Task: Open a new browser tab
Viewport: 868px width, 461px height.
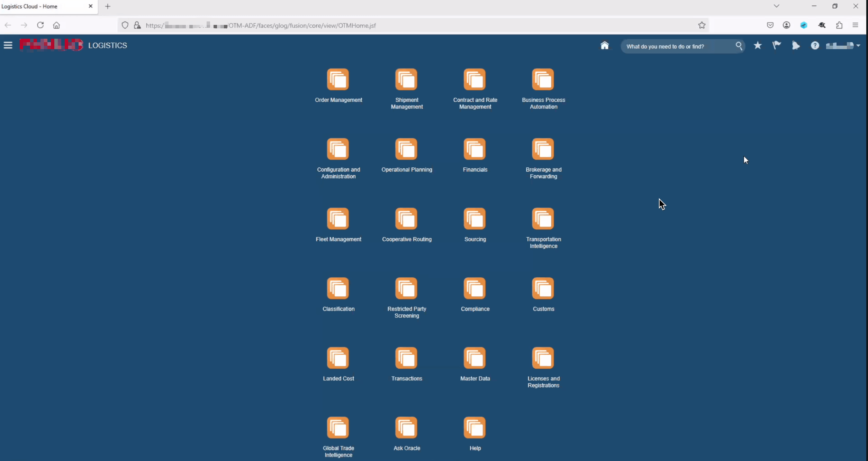Action: click(108, 6)
